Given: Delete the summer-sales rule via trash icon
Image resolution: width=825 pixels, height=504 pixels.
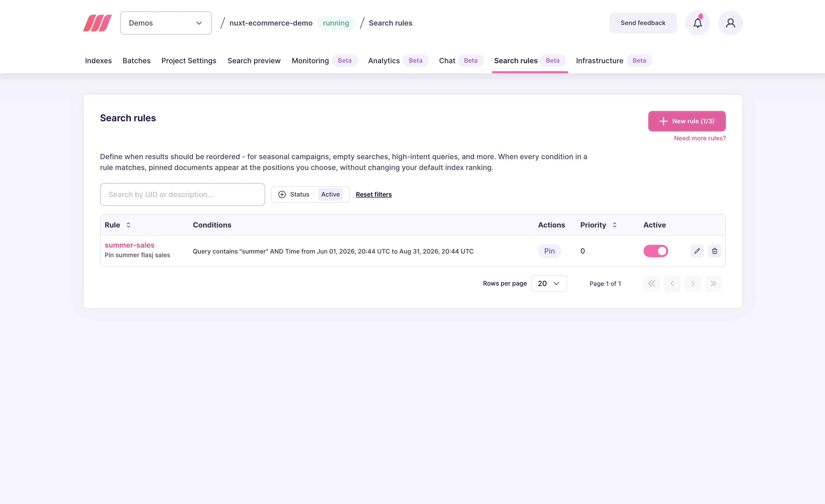Looking at the screenshot, I should (714, 251).
